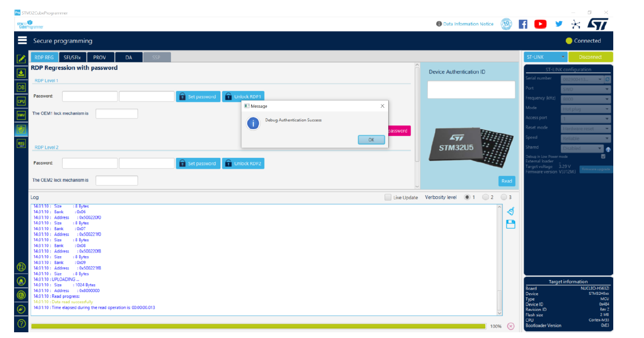
Task: Refresh the ST-LINK serial number list
Action: tap(608, 79)
